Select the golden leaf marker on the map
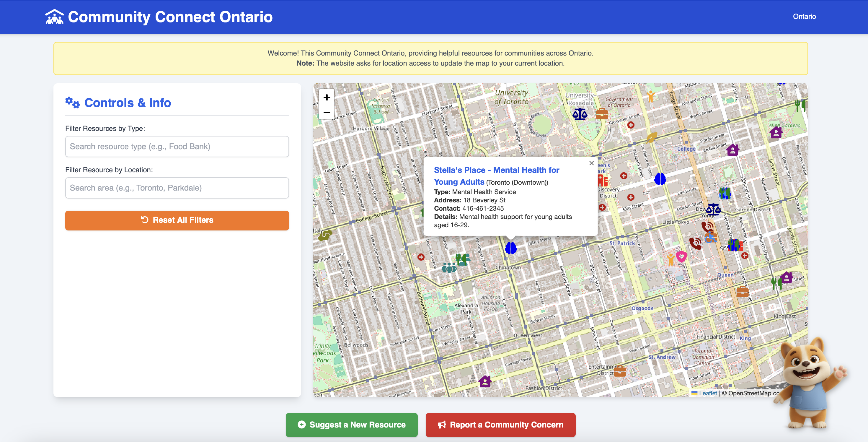The width and height of the screenshot is (868, 442). (x=651, y=138)
